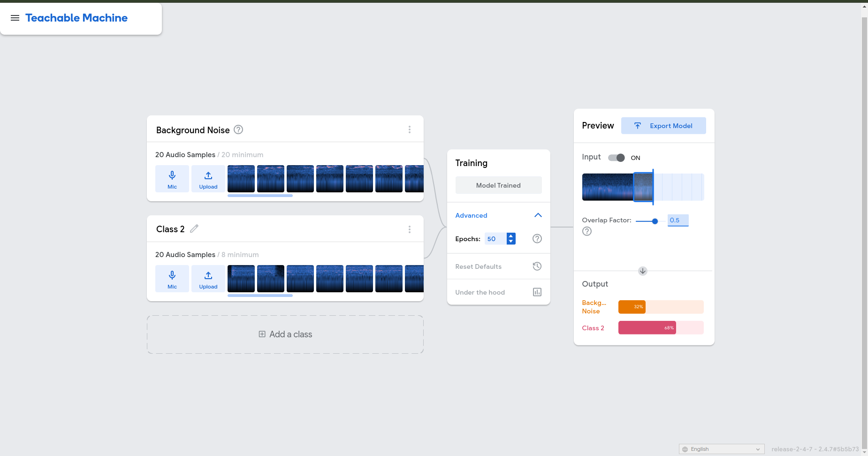Click the Output label
The image size is (868, 456).
(595, 284)
